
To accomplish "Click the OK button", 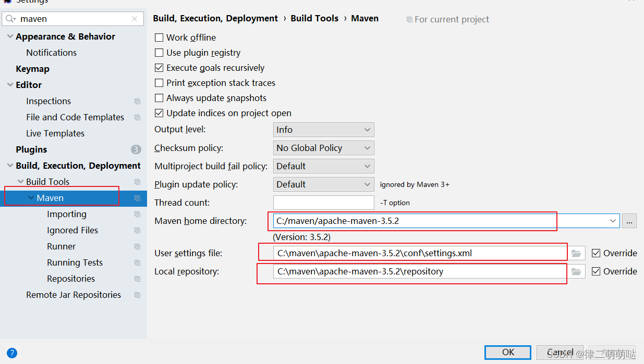I will 508,352.
